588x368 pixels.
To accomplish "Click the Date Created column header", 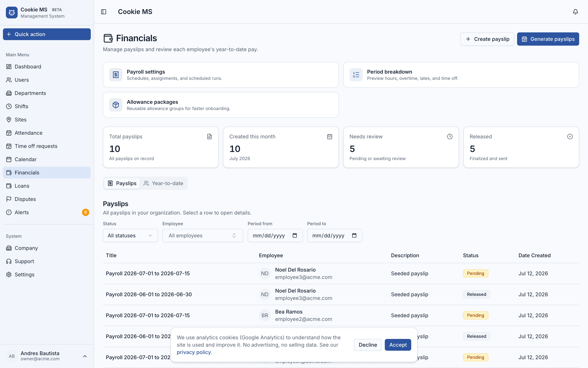I will coord(535,255).
